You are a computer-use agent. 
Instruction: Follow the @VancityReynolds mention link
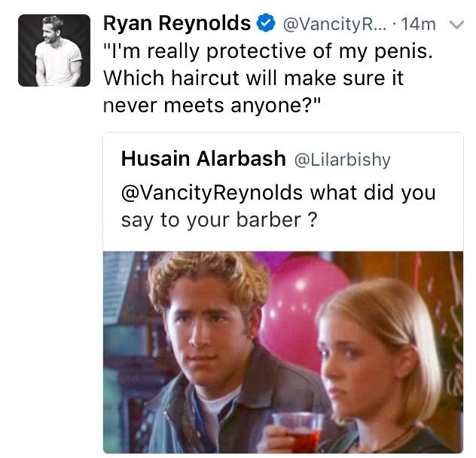[x=212, y=193]
